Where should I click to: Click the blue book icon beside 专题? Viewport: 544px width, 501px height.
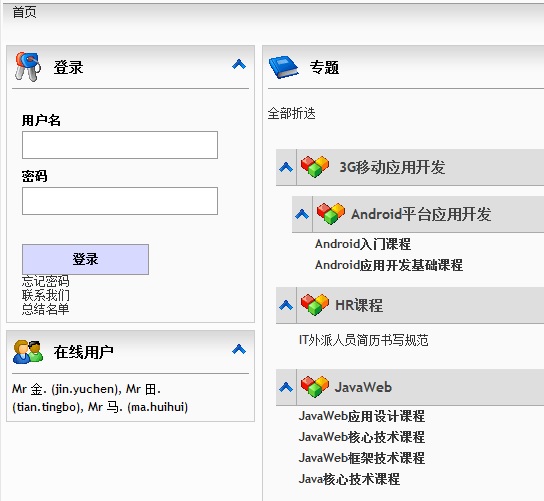tap(283, 67)
